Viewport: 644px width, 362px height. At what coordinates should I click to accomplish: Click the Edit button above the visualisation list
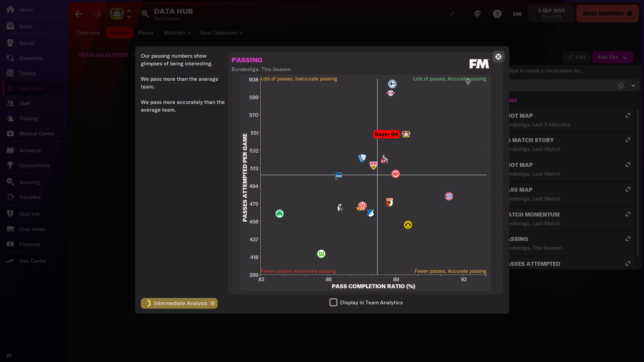click(x=576, y=57)
